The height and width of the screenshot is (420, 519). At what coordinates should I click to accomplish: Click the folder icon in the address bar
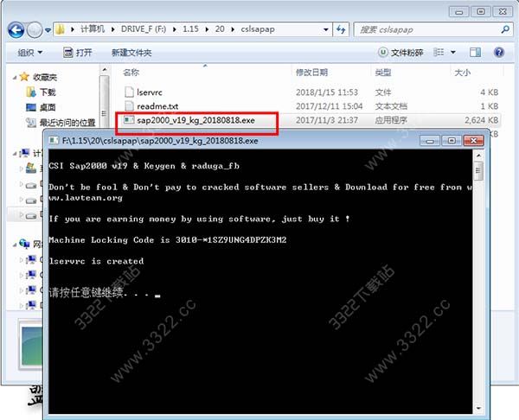pyautogui.click(x=61, y=29)
